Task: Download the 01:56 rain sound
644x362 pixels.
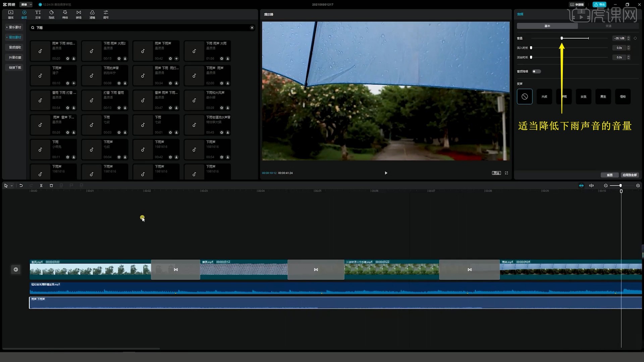Action: (228, 59)
